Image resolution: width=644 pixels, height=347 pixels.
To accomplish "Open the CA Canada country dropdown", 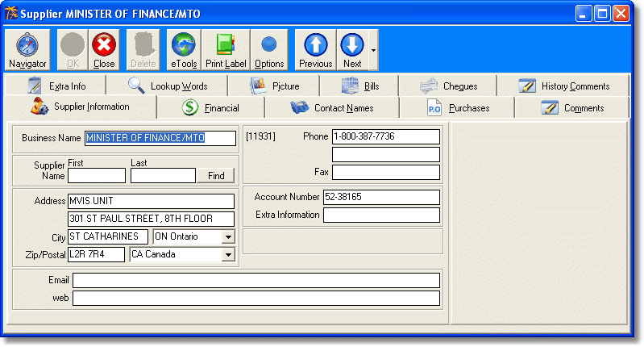I will point(228,254).
